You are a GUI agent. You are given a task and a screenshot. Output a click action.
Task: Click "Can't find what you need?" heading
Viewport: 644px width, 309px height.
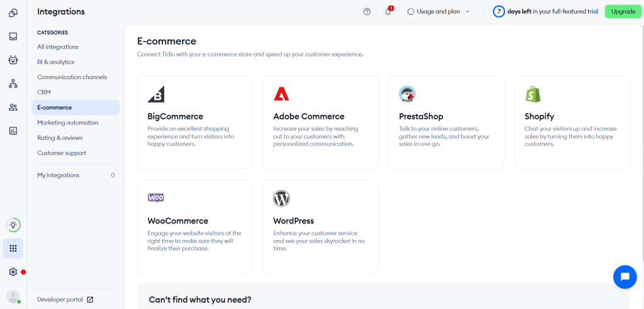coord(200,300)
